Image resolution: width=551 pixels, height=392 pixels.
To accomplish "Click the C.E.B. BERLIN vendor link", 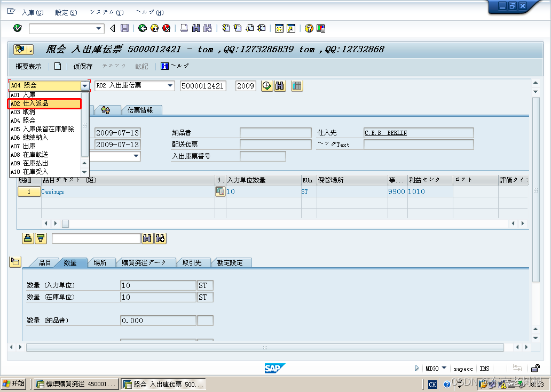I will (x=385, y=133).
